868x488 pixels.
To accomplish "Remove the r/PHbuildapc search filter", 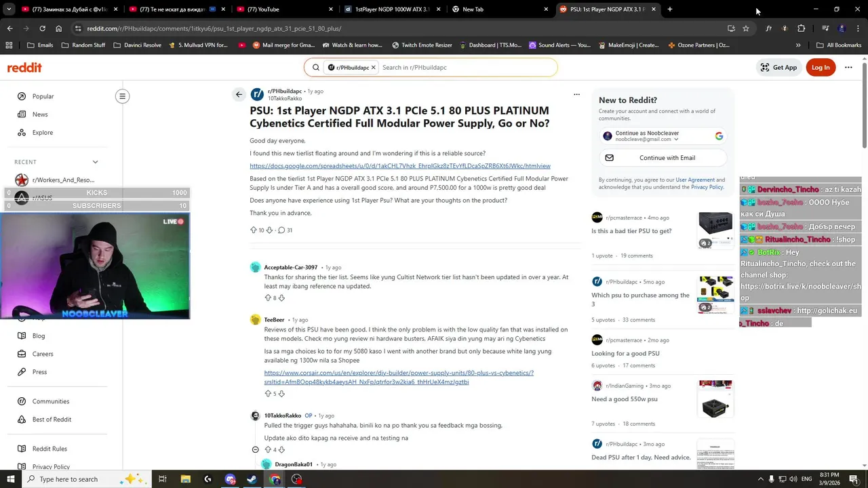I will click(373, 68).
